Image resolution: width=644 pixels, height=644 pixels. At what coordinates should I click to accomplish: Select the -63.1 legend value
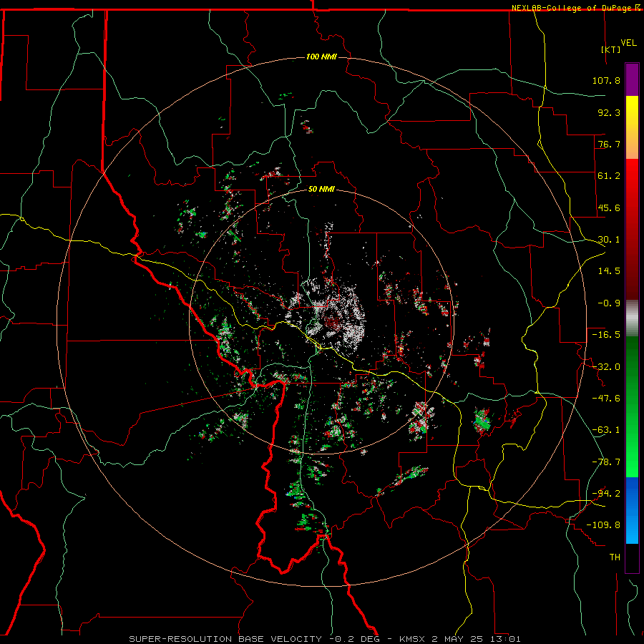click(x=606, y=430)
